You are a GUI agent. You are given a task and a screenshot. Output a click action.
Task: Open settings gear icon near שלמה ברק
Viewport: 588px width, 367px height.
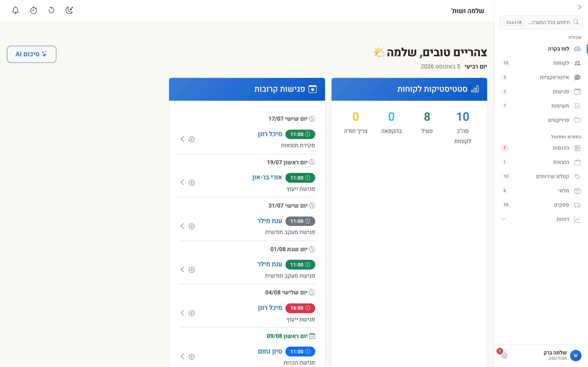pos(504,355)
